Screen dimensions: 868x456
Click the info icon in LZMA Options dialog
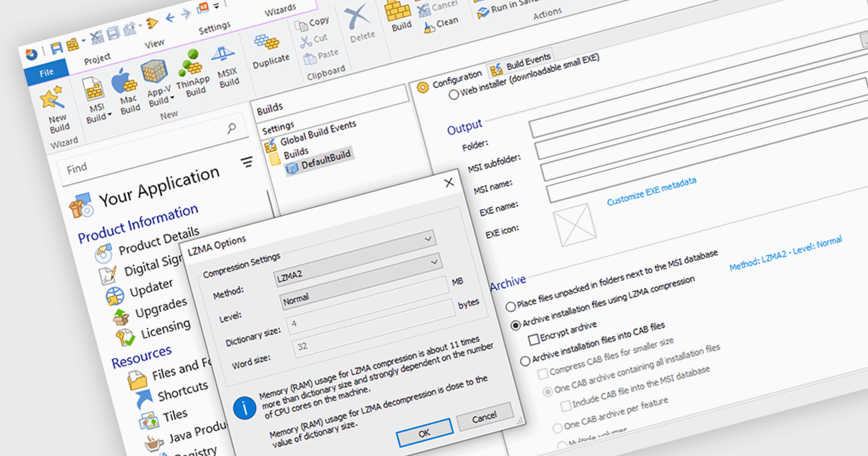coord(244,409)
